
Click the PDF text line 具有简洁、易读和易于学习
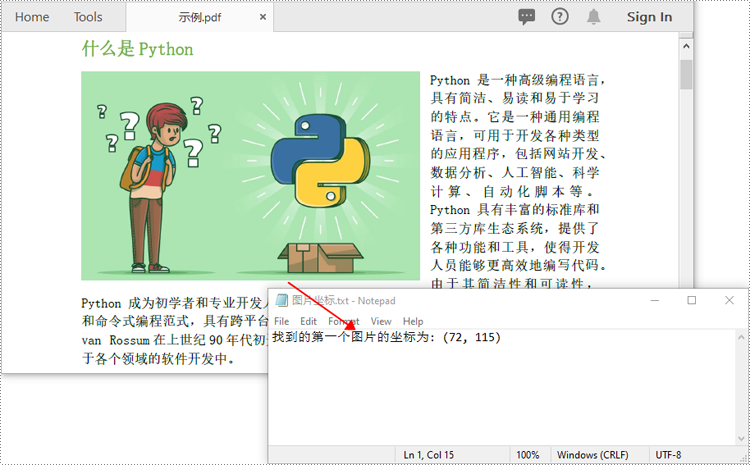pyautogui.click(x=515, y=98)
